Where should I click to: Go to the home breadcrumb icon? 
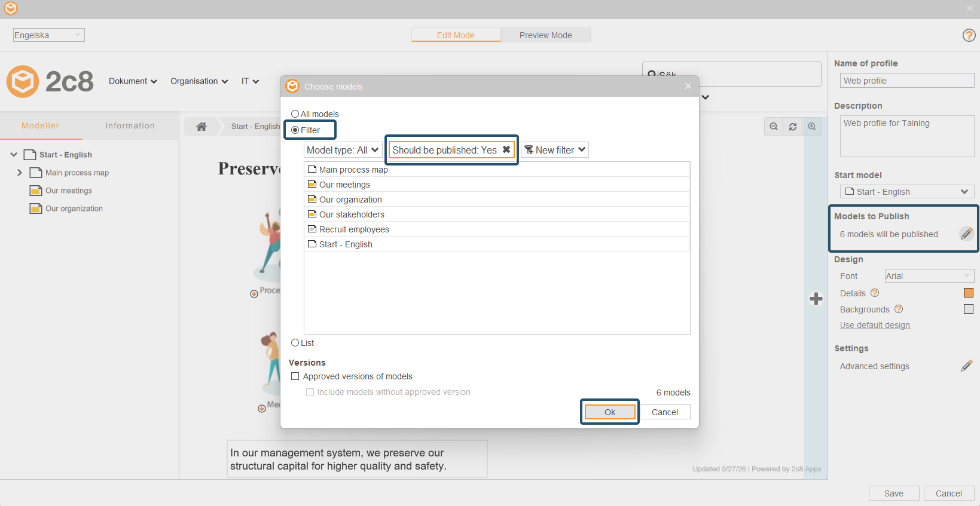202,126
